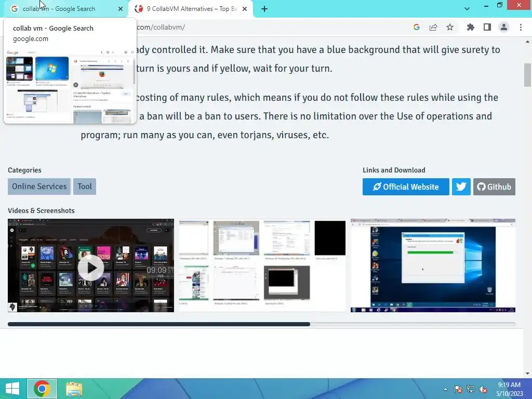Select the Online Services category
The height and width of the screenshot is (399, 532).
pyautogui.click(x=39, y=187)
